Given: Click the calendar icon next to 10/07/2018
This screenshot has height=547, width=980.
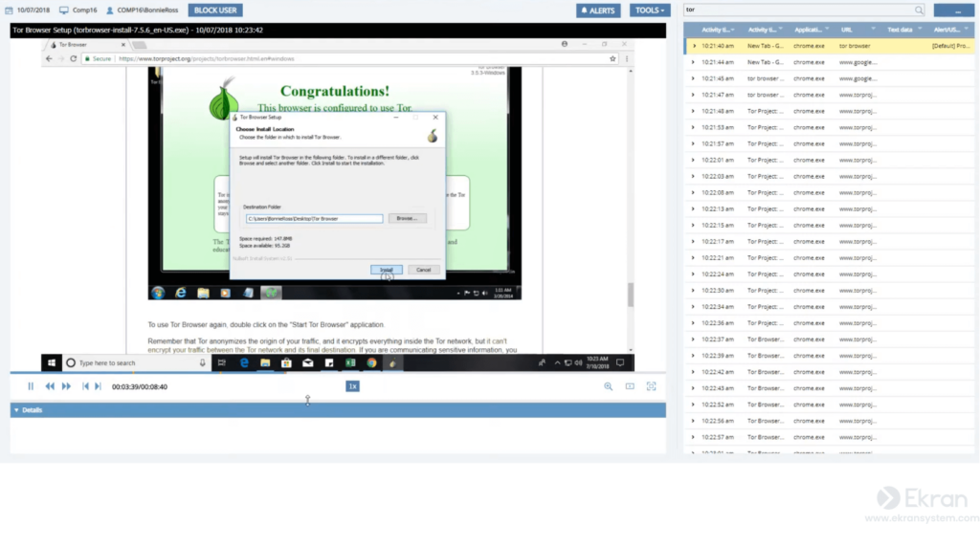Looking at the screenshot, I should tap(9, 10).
